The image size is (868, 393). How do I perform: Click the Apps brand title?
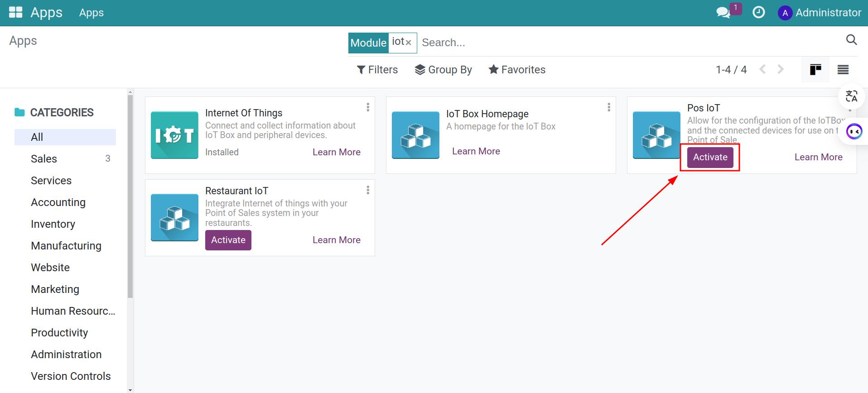click(x=47, y=13)
